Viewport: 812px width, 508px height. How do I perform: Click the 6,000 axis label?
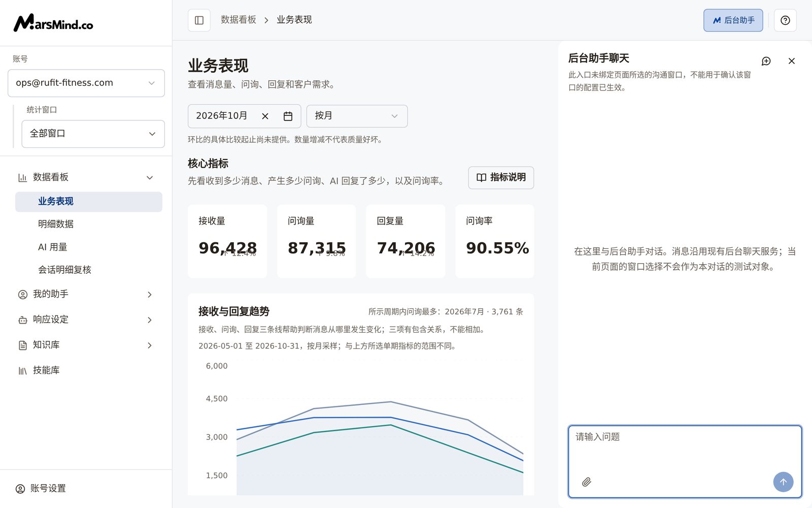(217, 366)
